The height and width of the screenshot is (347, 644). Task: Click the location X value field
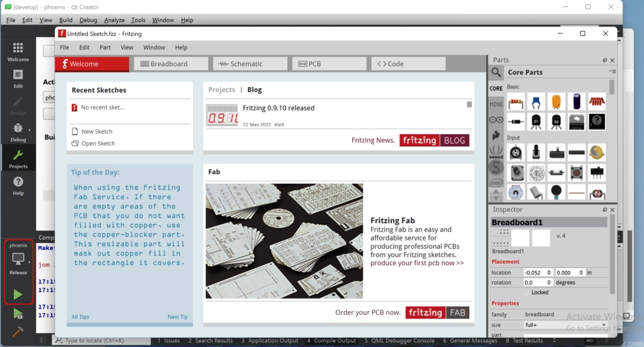(535, 273)
